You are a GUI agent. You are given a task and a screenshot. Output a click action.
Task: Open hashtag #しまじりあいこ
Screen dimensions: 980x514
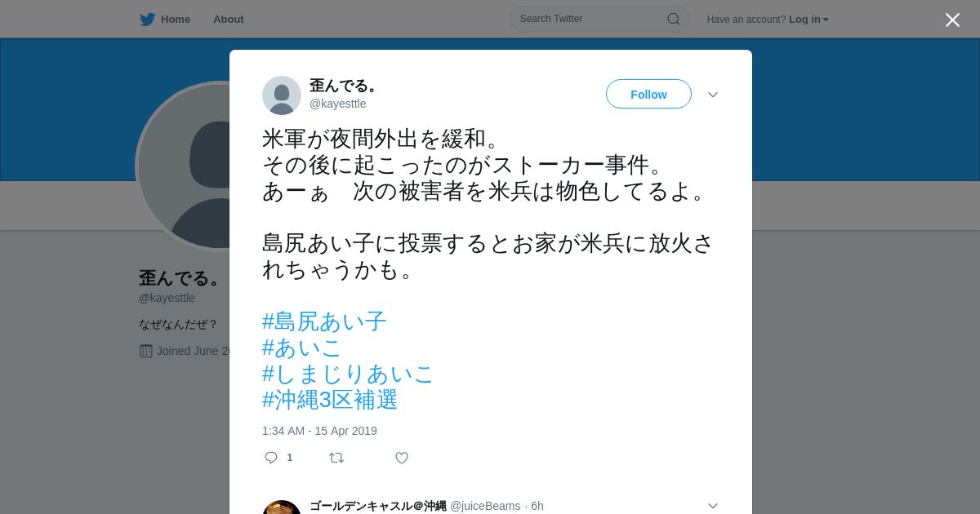pos(348,374)
